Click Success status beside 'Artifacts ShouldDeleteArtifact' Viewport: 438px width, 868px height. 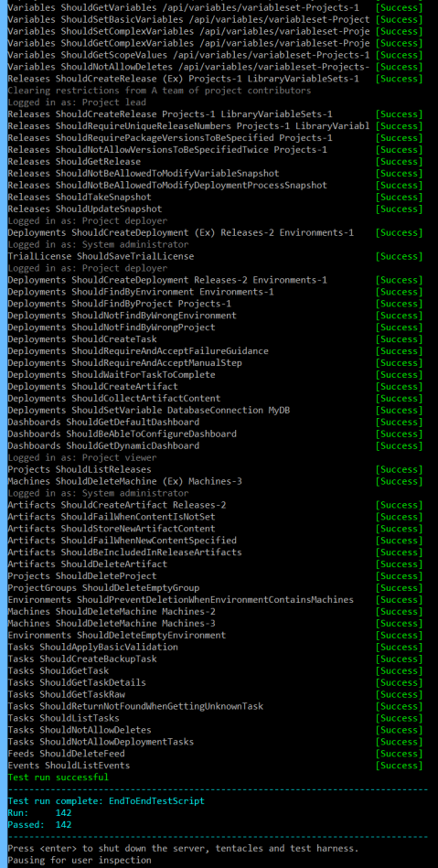[399, 564]
